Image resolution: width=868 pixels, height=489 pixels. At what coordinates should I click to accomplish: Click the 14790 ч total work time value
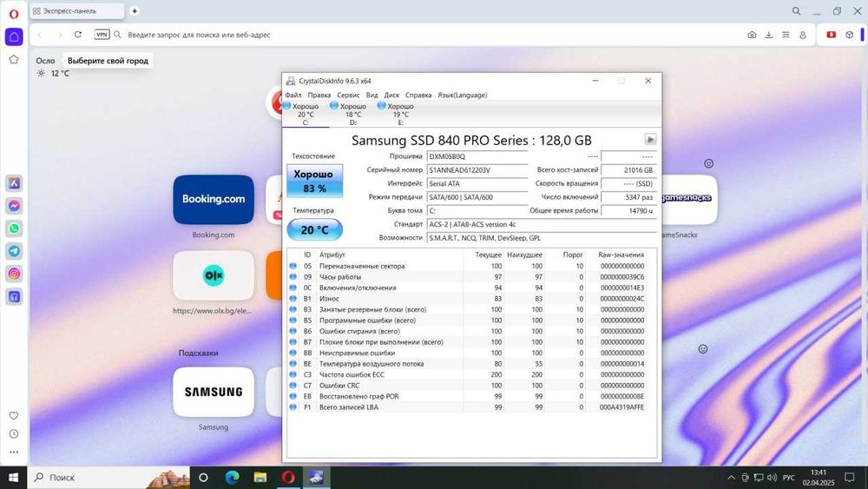pyautogui.click(x=628, y=210)
